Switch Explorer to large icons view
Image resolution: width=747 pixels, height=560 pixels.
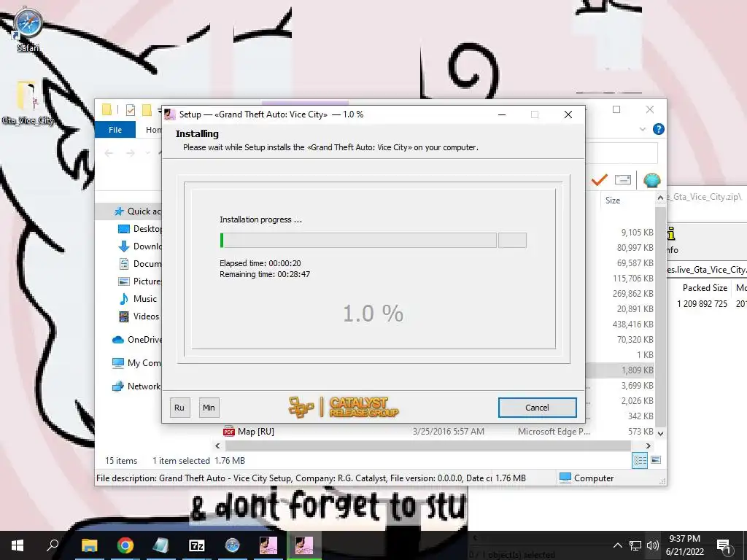pos(656,460)
